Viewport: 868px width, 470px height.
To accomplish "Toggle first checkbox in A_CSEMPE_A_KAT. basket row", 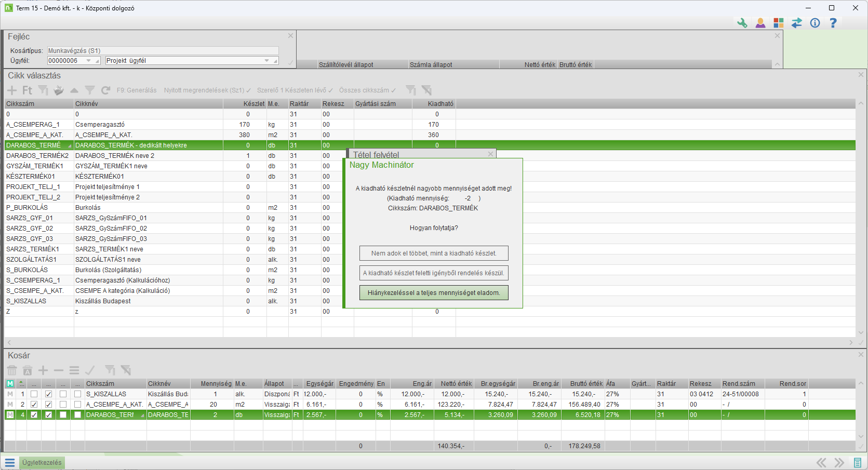I will (x=34, y=405).
